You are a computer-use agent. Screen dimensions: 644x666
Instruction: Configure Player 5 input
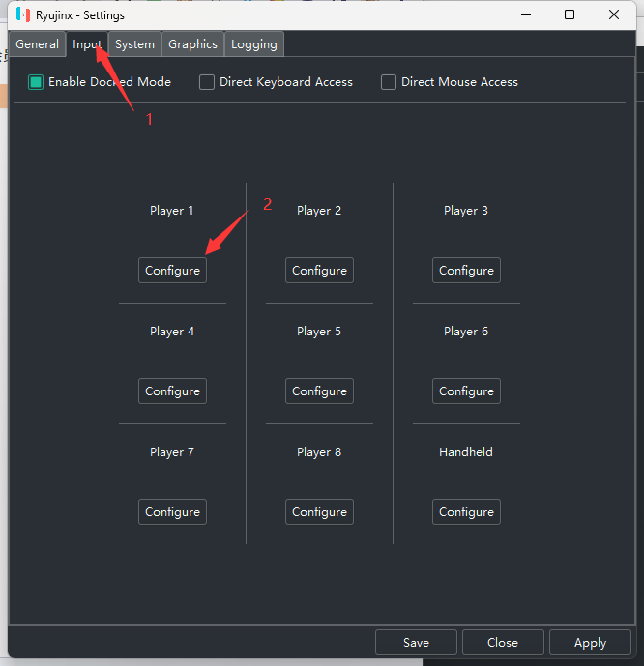click(x=319, y=391)
